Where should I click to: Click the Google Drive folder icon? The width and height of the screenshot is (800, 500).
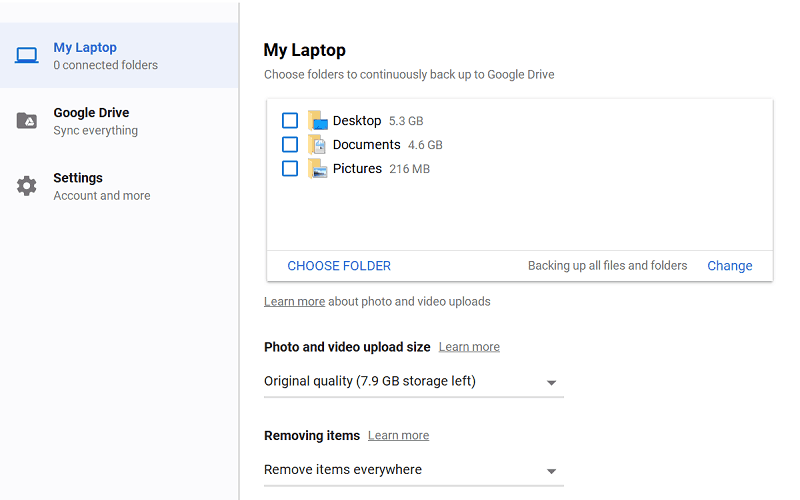point(27,120)
